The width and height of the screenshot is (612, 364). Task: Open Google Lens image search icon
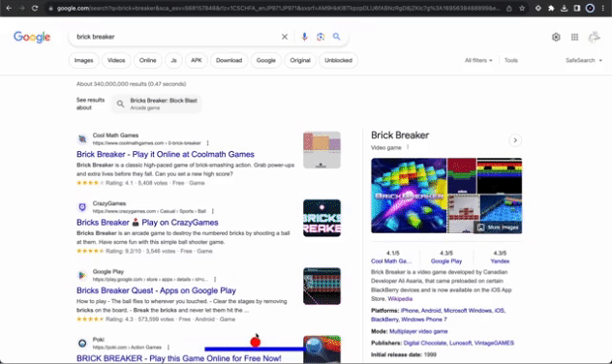pos(321,37)
